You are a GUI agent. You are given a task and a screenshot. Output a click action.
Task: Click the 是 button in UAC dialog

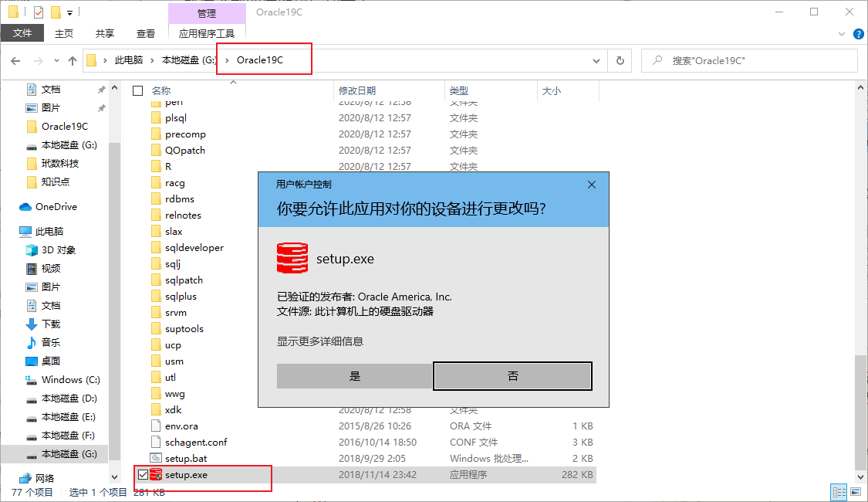point(354,376)
